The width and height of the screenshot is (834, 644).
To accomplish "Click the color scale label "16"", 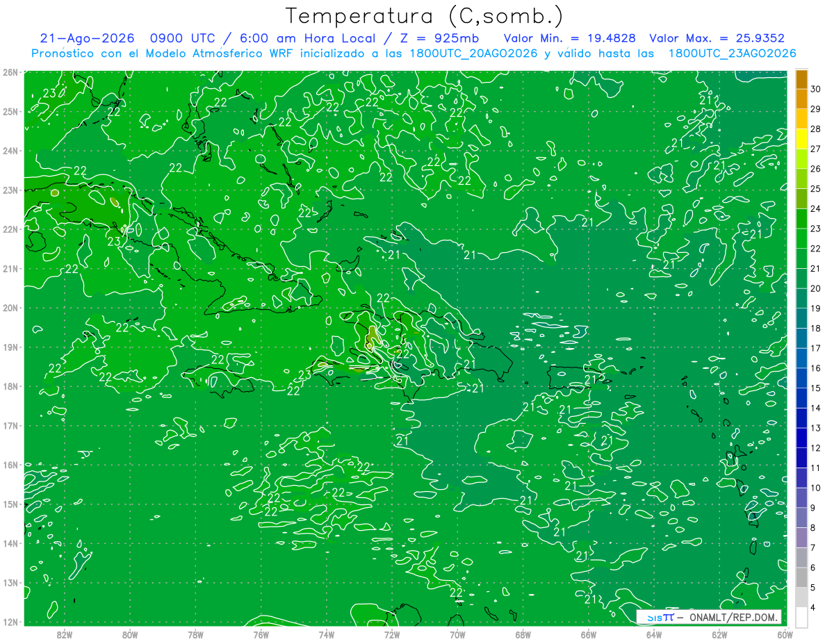I will [816, 368].
